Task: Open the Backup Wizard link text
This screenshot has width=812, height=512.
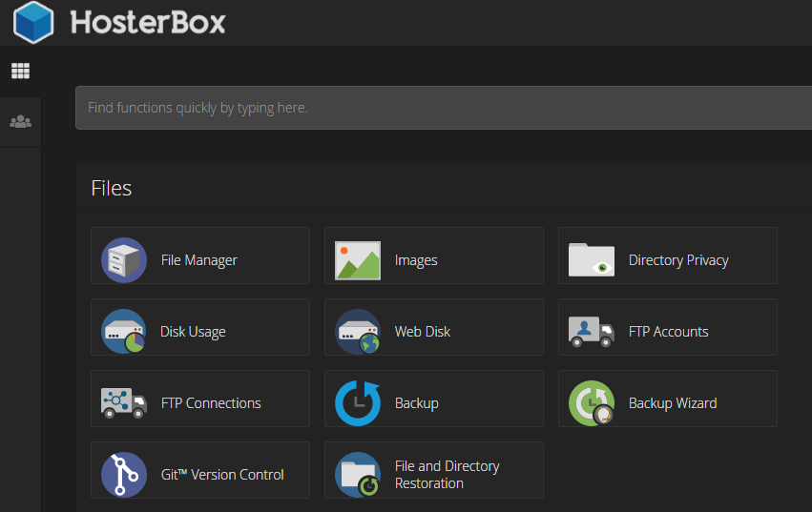Action: pyautogui.click(x=673, y=402)
